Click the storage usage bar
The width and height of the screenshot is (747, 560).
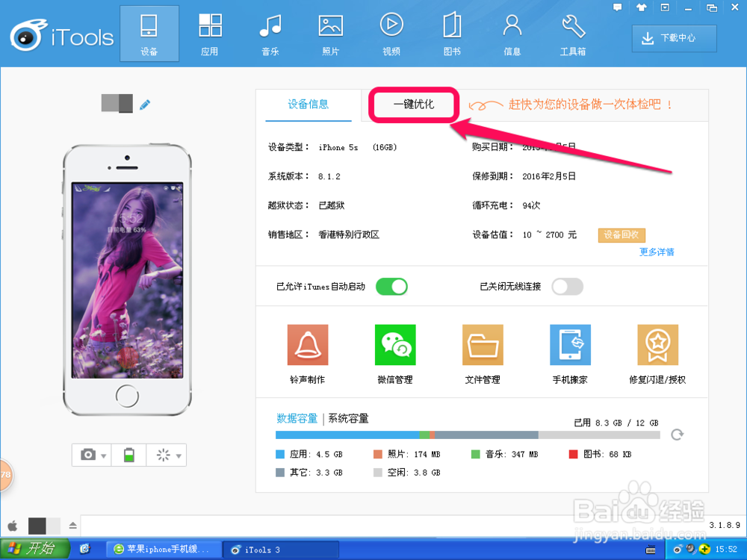468,435
